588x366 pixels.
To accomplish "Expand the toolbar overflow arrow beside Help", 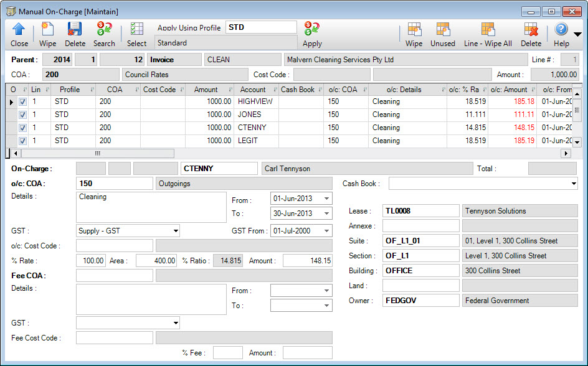I will tap(577, 34).
